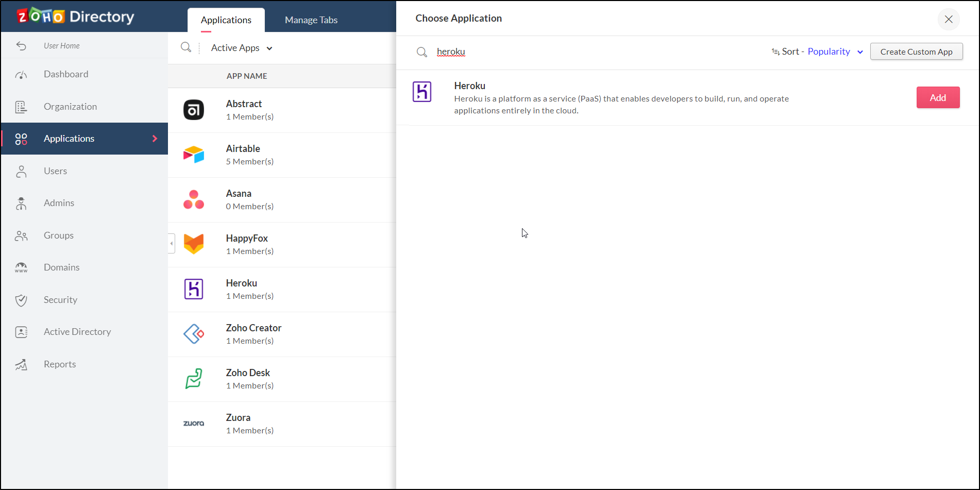
Task: Close the Choose Application panel
Action: (x=949, y=19)
